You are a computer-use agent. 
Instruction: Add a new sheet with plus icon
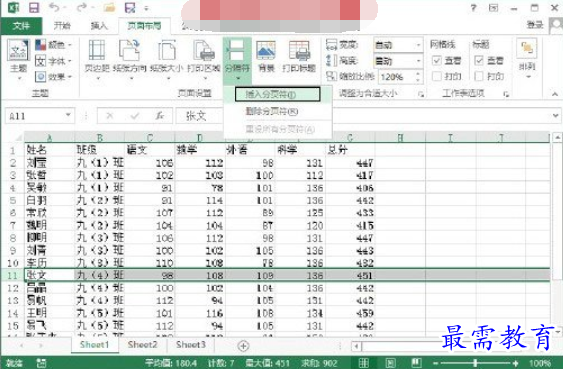coord(243,346)
